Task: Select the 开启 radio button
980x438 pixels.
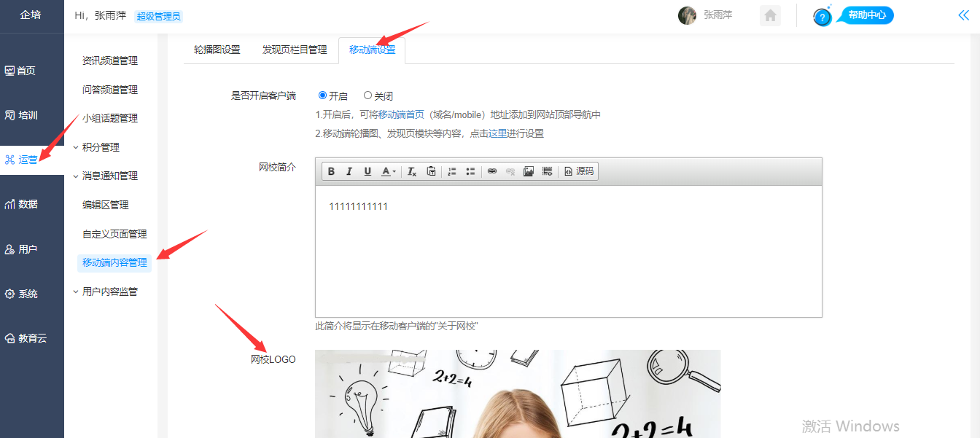Action: [323, 95]
